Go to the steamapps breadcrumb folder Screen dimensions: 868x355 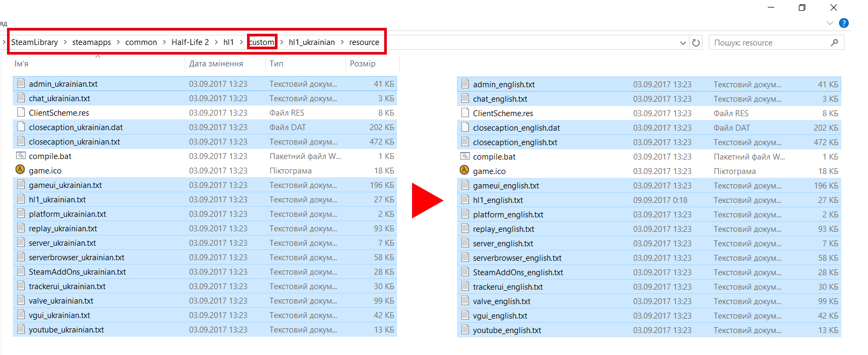pyautogui.click(x=92, y=42)
